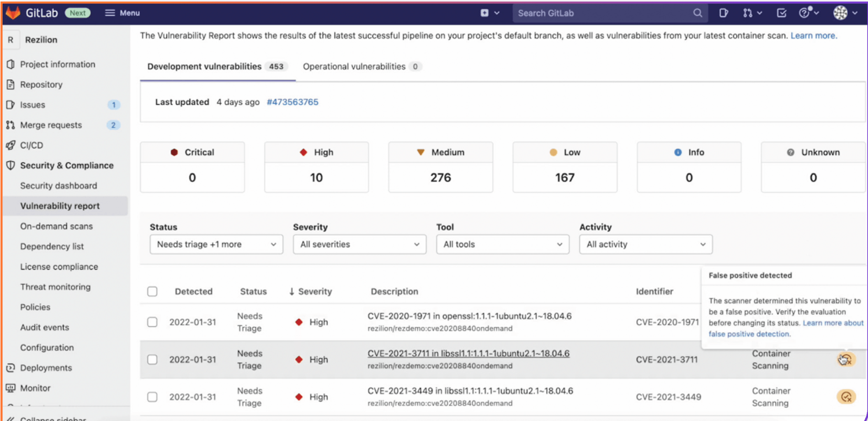Switch to Operational vulnerabilities tab
868x421 pixels.
355,66
